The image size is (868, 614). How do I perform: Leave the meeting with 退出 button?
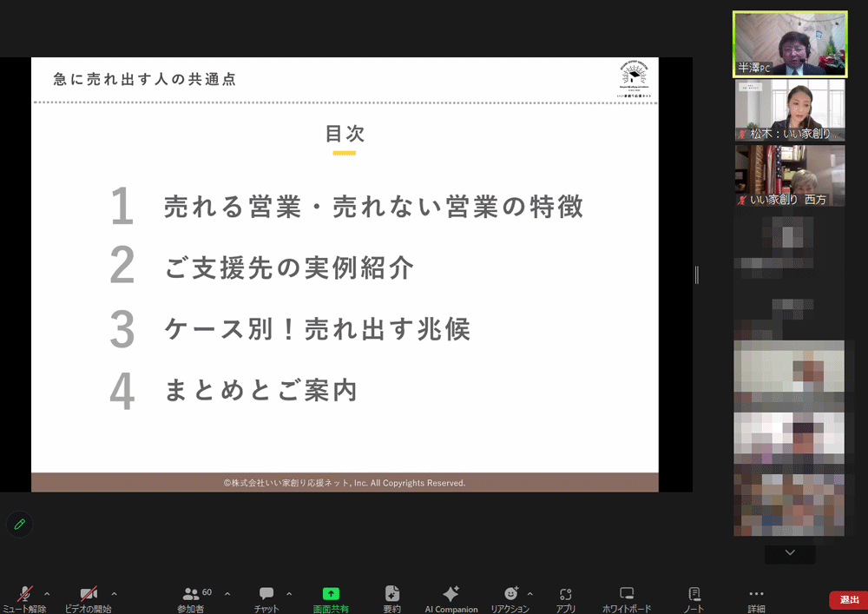tap(848, 600)
